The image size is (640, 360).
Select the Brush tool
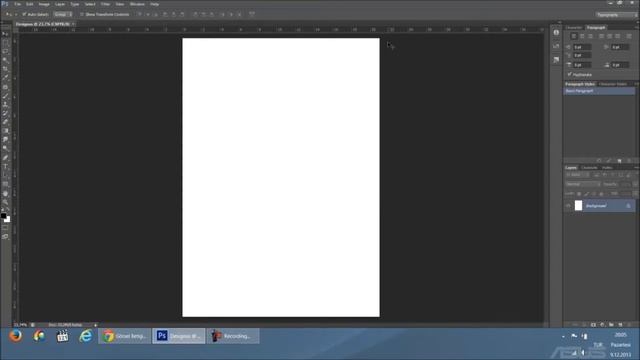pyautogui.click(x=5, y=96)
